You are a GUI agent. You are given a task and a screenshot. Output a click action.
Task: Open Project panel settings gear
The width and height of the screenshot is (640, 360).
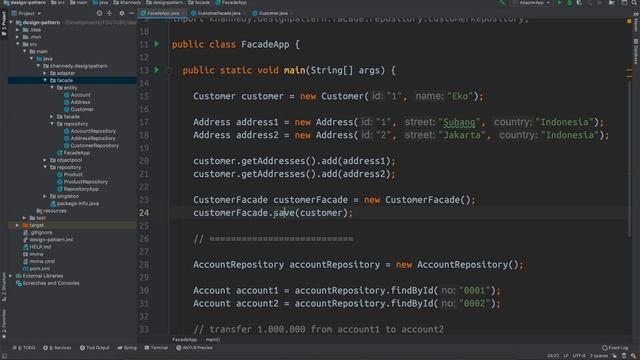(122, 13)
